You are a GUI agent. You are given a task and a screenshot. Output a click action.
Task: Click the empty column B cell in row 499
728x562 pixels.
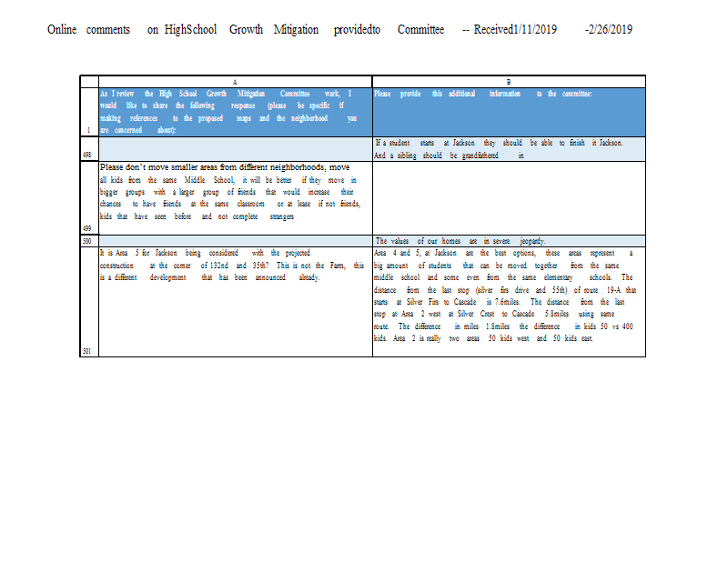509,198
